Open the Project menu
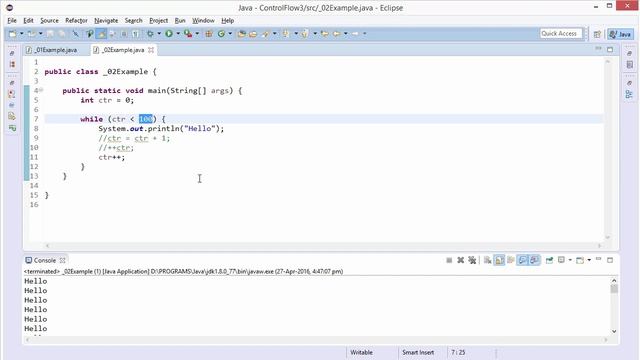Image resolution: width=640 pixels, height=360 pixels. (x=158, y=20)
